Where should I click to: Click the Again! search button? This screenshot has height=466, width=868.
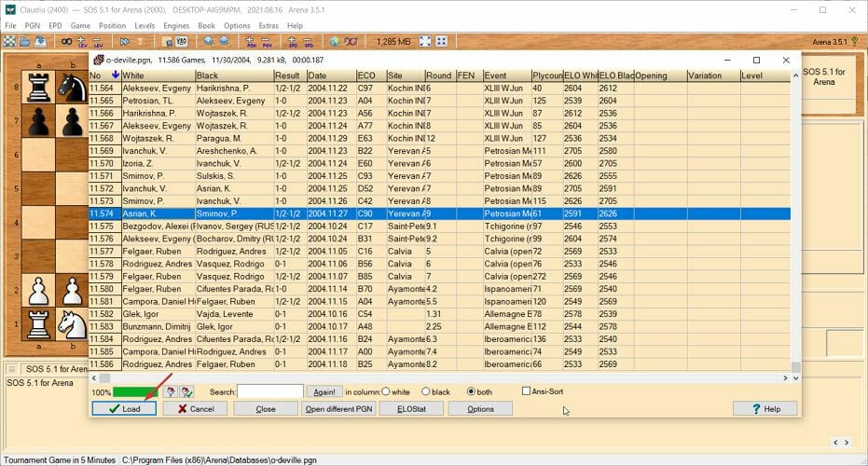[324, 391]
